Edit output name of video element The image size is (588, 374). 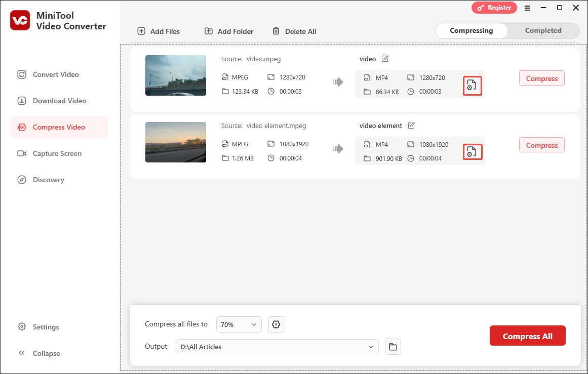pyautogui.click(x=411, y=126)
